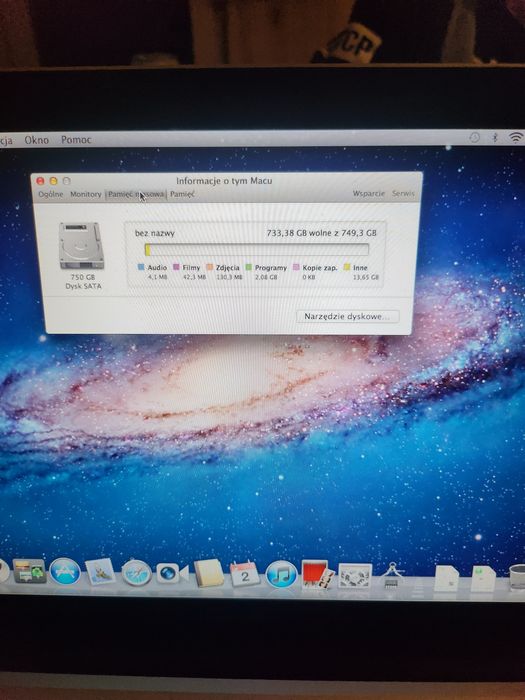Switch to the Ogólne tab
The image size is (525, 700).
pyautogui.click(x=50, y=194)
